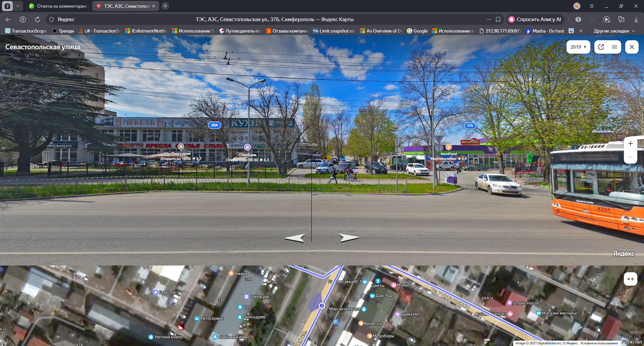The height and width of the screenshot is (346, 644).
Task: Move panorama forward with right arrow
Action: point(348,238)
